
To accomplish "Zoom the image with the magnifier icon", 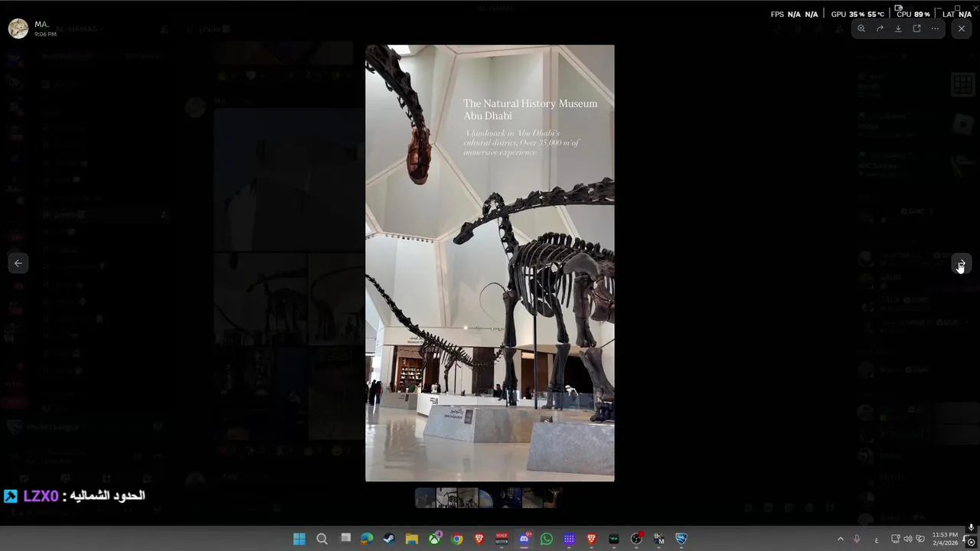I will [861, 29].
